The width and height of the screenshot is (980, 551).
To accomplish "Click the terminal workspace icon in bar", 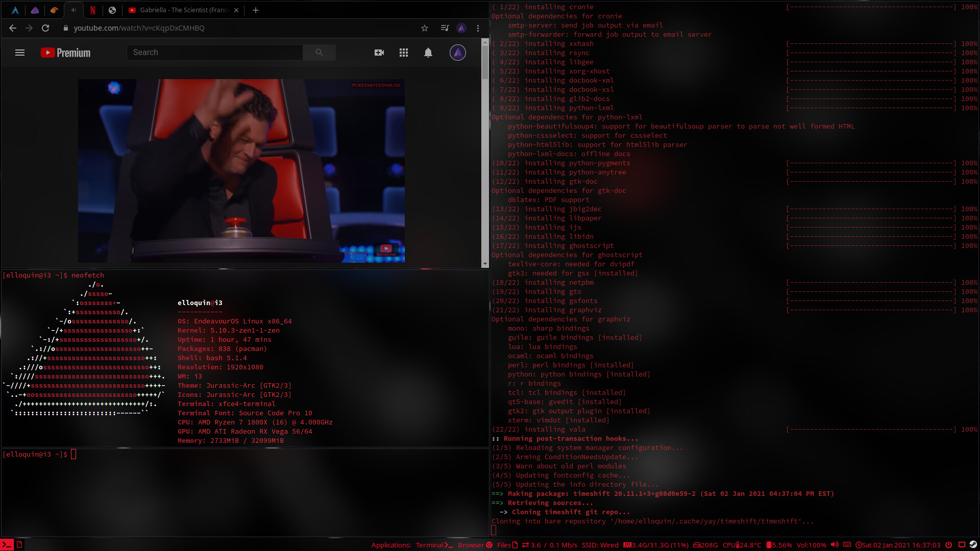I will pyautogui.click(x=7, y=545).
